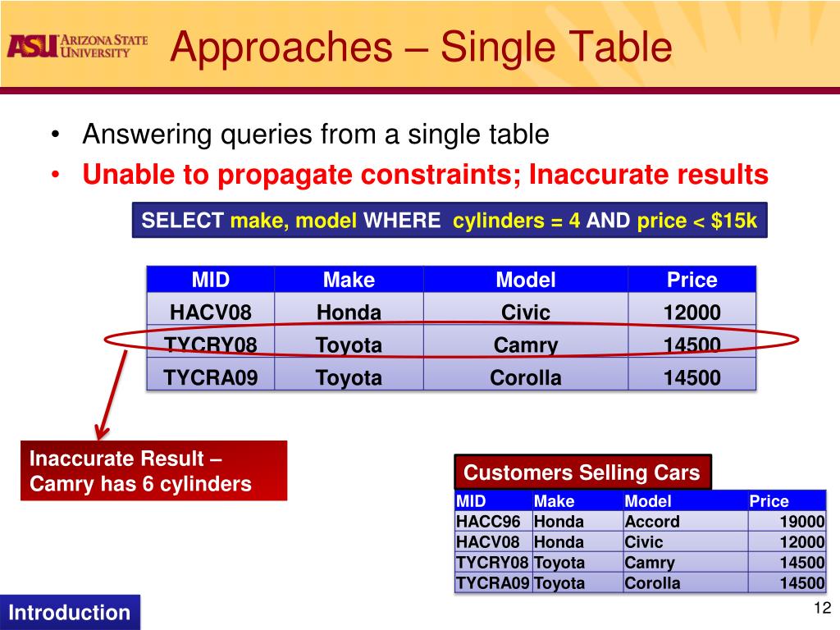840x630 pixels.
Task: Click HACC96 in the Customers Selling Cars table
Action: pos(493,521)
